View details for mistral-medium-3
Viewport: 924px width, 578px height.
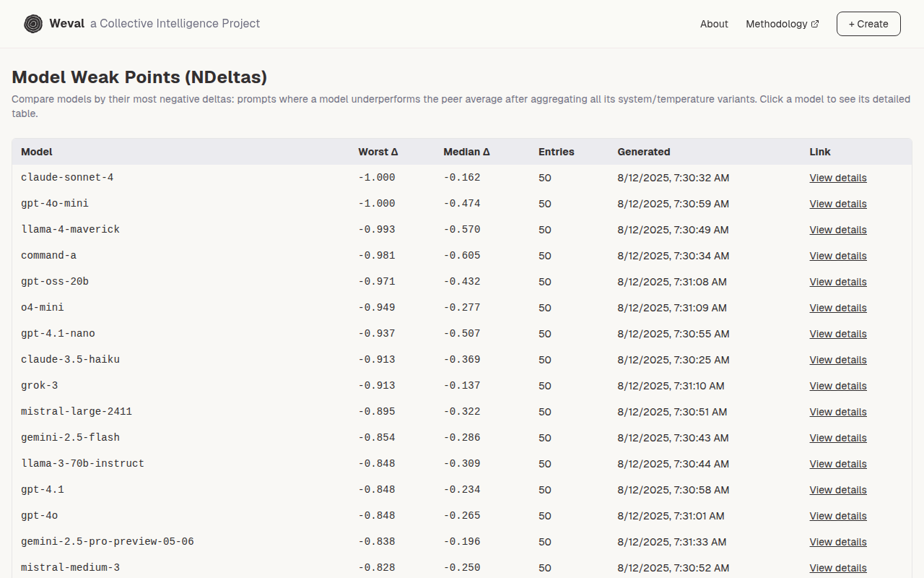click(838, 568)
